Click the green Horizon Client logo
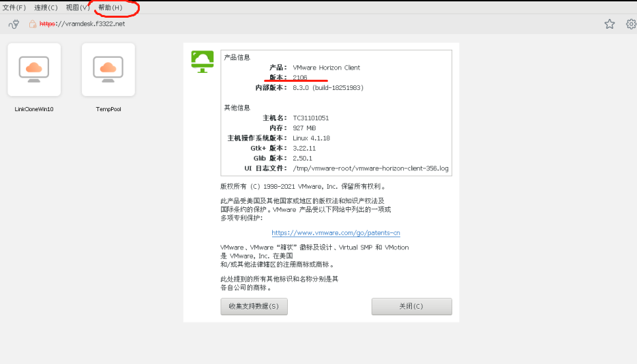 coord(203,62)
